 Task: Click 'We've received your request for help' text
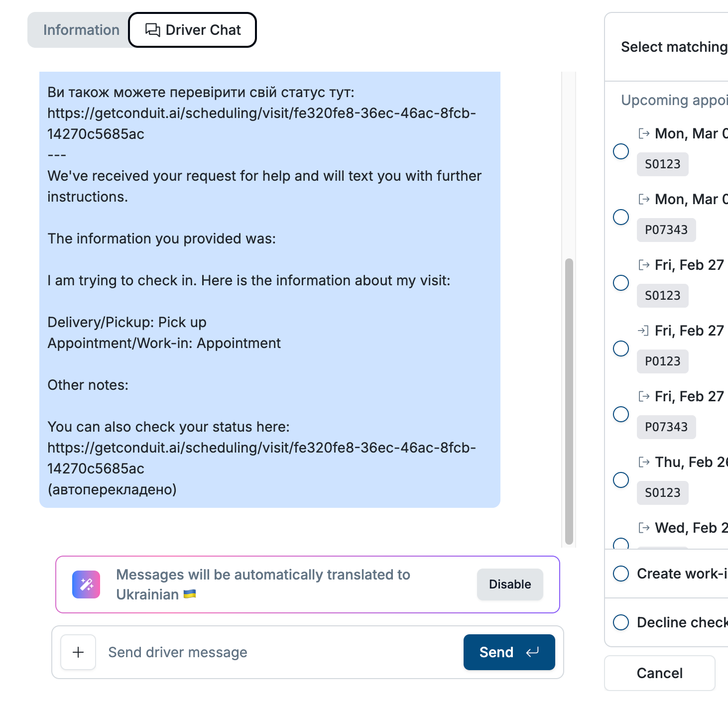(x=264, y=186)
